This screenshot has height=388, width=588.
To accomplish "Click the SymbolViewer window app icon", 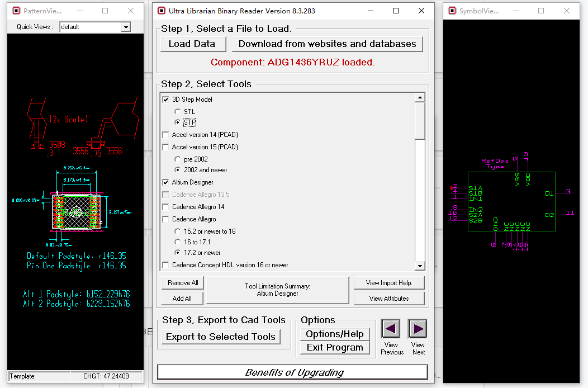I will pyautogui.click(x=452, y=11).
